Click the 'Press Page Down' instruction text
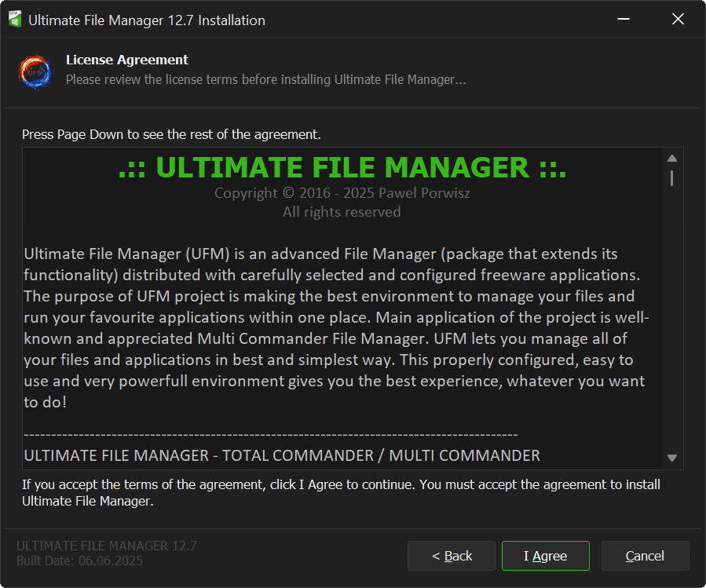Viewport: 706px width, 588px height. pyautogui.click(x=171, y=134)
